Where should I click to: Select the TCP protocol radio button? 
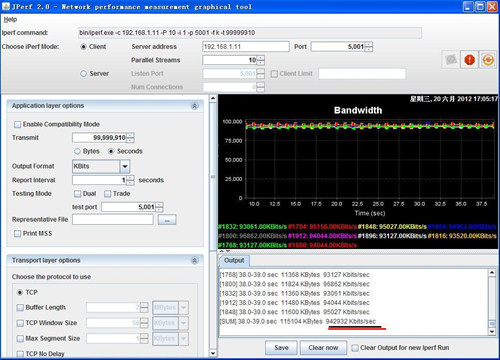point(20,292)
